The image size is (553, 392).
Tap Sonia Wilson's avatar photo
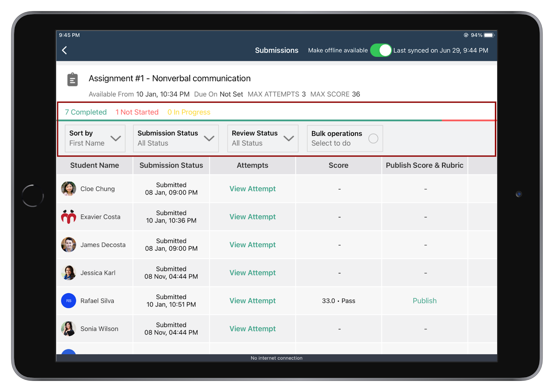click(x=68, y=329)
